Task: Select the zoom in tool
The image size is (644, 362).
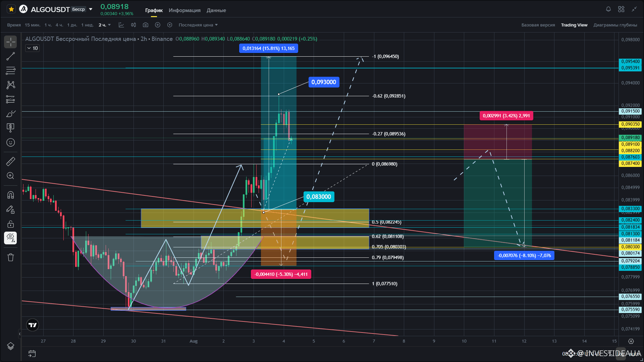Action: point(11,176)
